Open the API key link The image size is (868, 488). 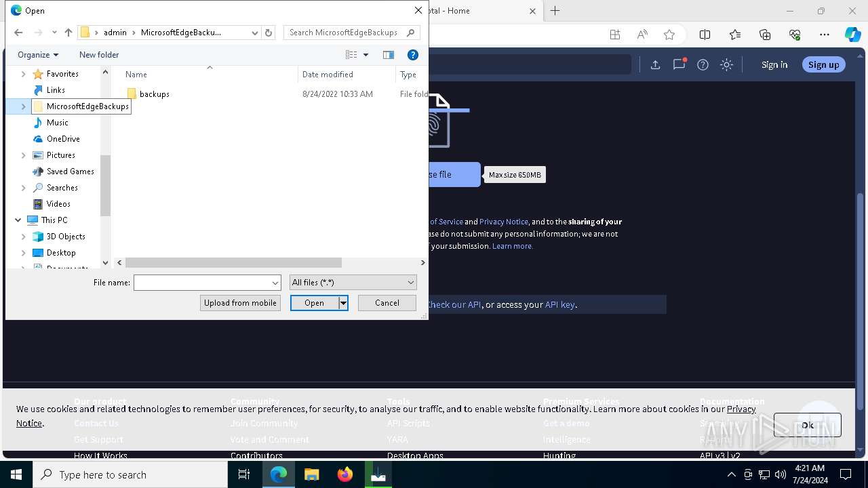tap(560, 305)
